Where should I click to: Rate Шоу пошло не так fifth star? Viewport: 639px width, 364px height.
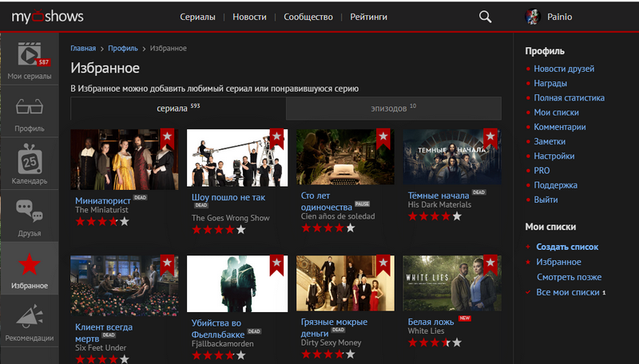pos(241,230)
